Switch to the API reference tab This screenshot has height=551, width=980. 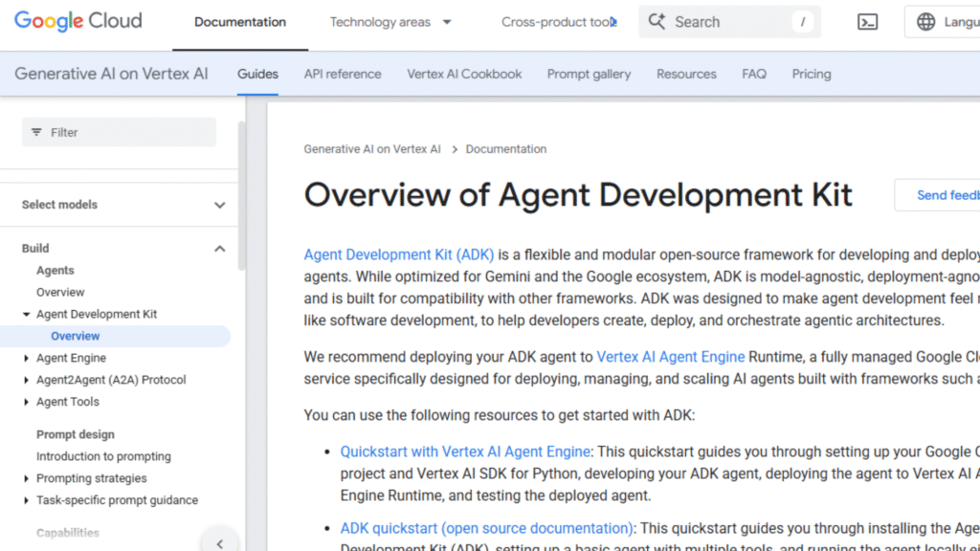click(x=343, y=74)
